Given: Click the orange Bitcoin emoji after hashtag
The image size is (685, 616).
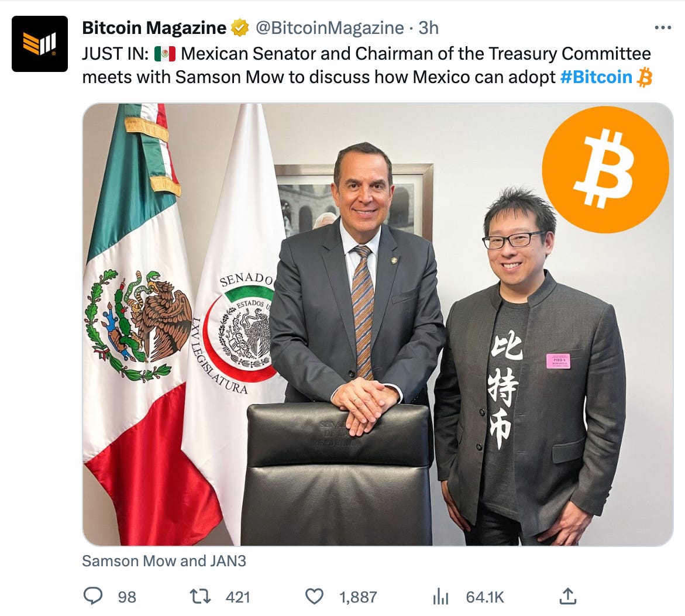Looking at the screenshot, I should click(644, 77).
